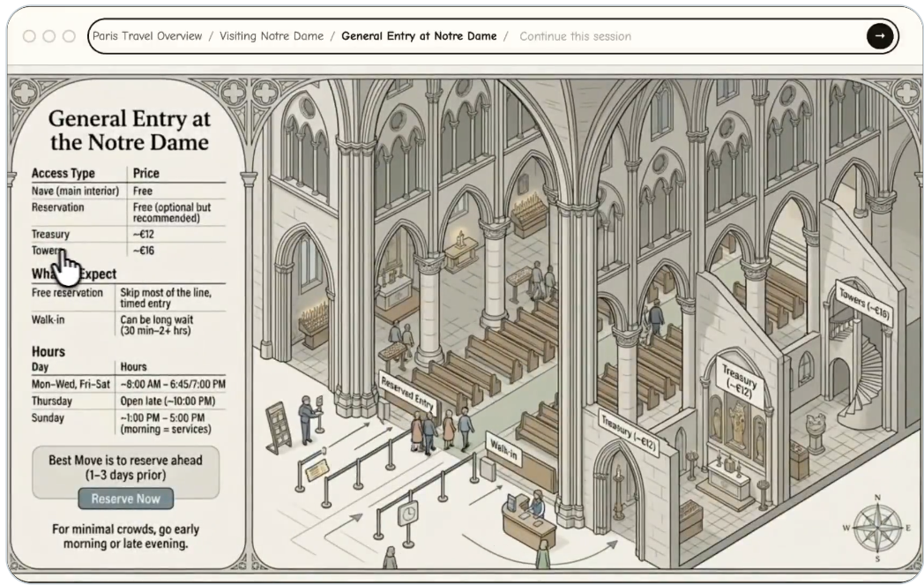
Task: Click the first gray window control circle
Action: coord(30,36)
